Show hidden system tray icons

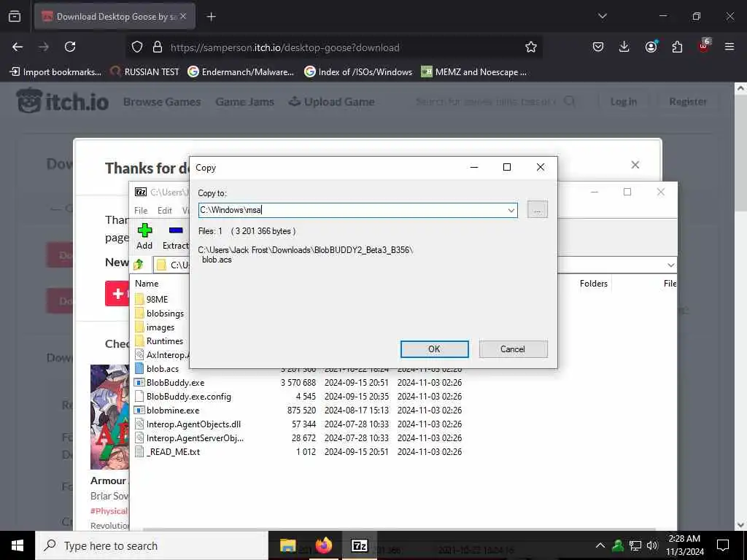coord(600,545)
